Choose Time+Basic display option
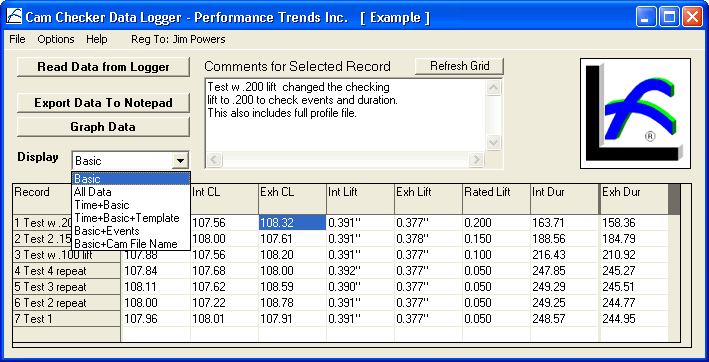Viewport: 709px width, 362px height. coord(131,205)
